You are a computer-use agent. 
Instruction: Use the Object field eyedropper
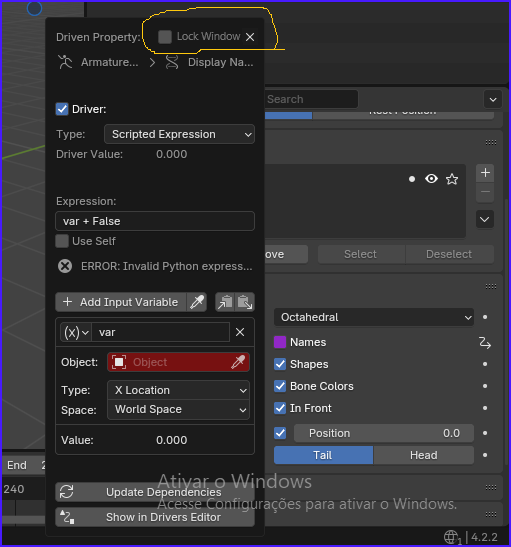tap(238, 362)
